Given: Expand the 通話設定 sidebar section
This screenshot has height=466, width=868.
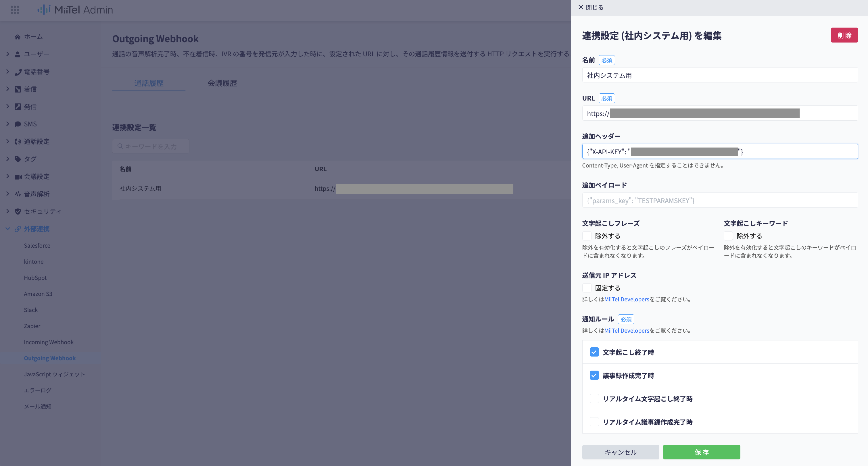Looking at the screenshot, I should coord(8,141).
